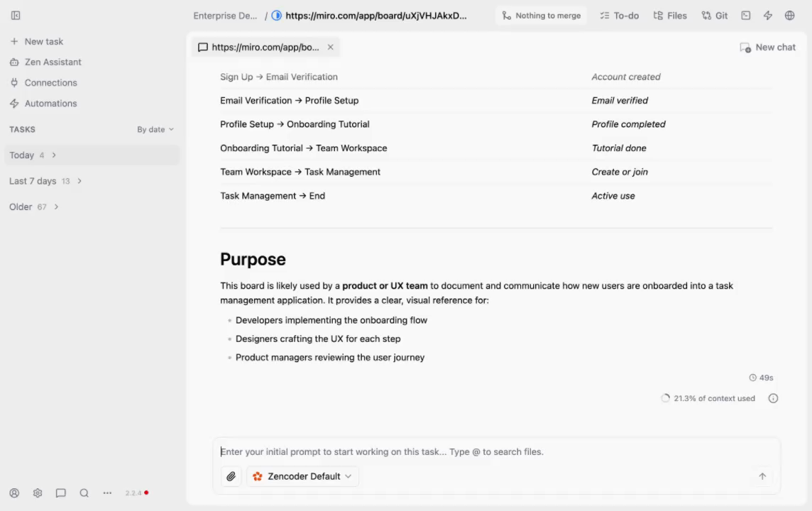Click 'Task Management → End' row
This screenshot has height=511, width=812.
[x=496, y=196]
